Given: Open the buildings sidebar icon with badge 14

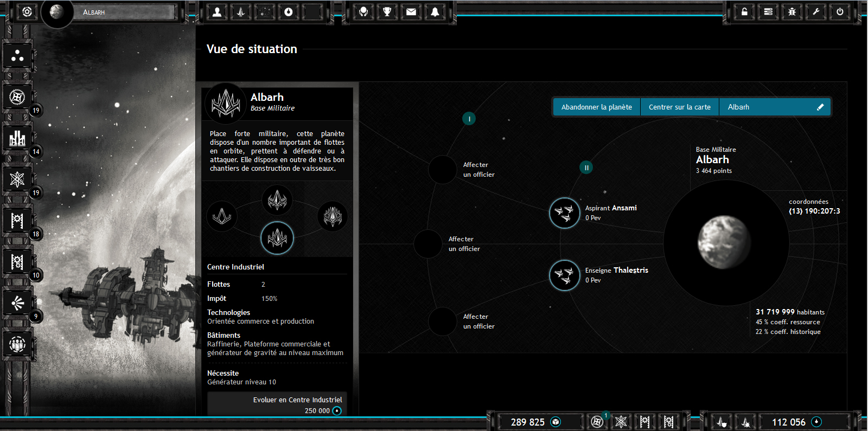Looking at the screenshot, I should click(17, 138).
